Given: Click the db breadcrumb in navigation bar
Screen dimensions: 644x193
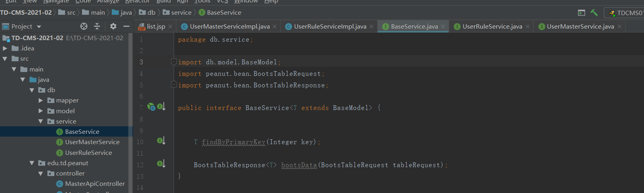Looking at the screenshot, I should pos(147,13).
